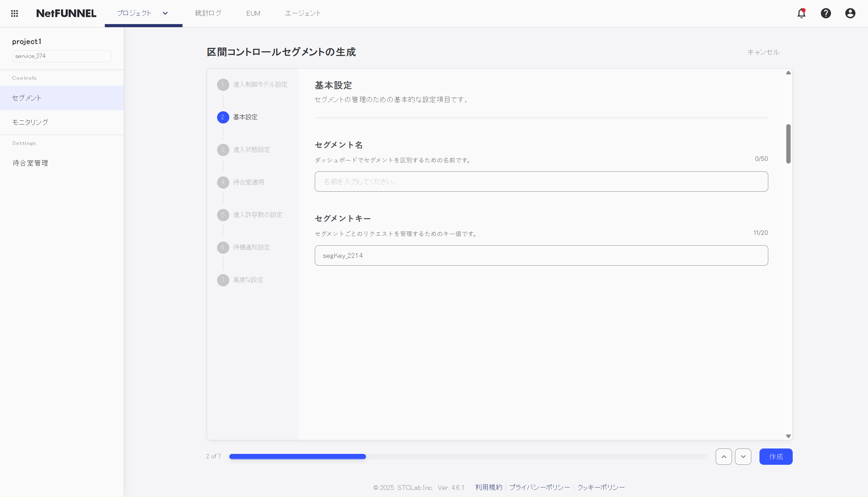The image size is (868, 497).
Task: Switch to the EUM tab
Action: (253, 13)
